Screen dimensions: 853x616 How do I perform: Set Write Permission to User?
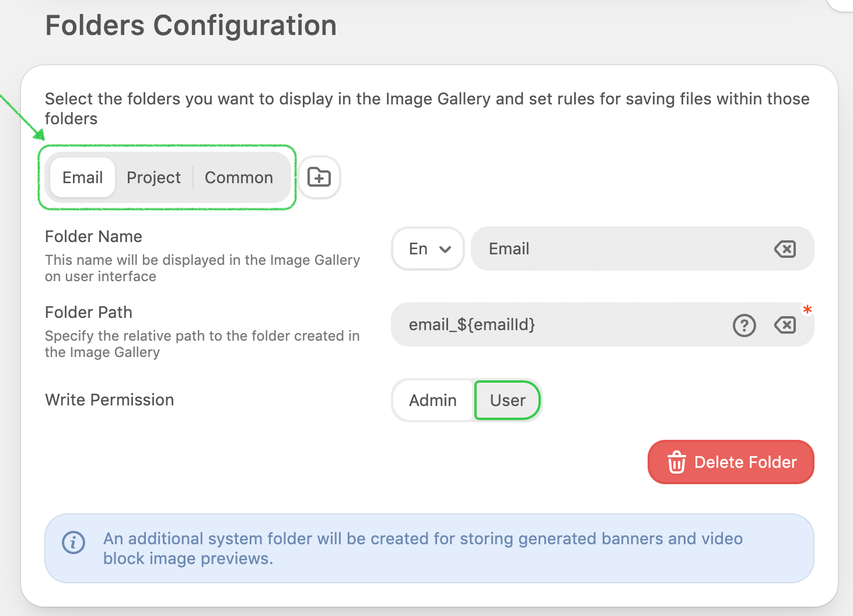[508, 400]
